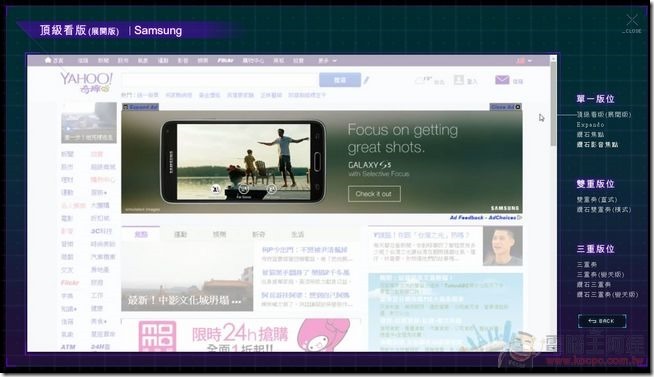Click the pencil icon beside search button
The height and width of the screenshot is (377, 654).
coord(366,80)
